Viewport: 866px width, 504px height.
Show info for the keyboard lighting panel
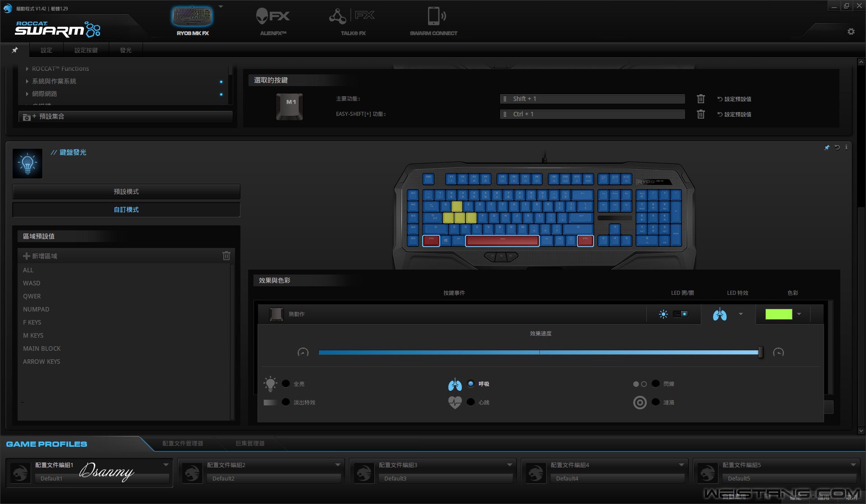click(x=846, y=147)
